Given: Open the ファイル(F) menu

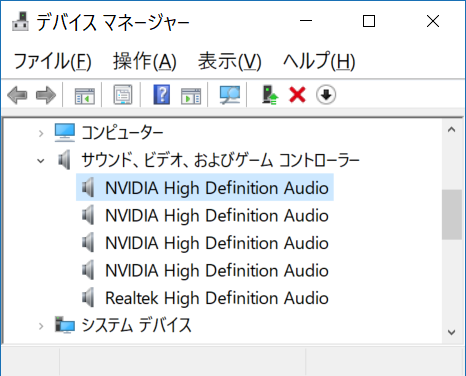Looking at the screenshot, I should pyautogui.click(x=52, y=61).
